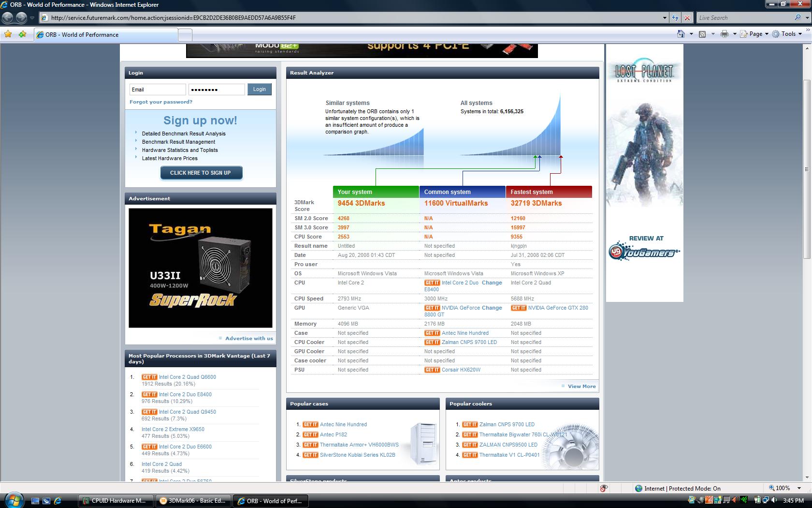Click Forgot your password link
The width and height of the screenshot is (812, 508).
pos(161,102)
